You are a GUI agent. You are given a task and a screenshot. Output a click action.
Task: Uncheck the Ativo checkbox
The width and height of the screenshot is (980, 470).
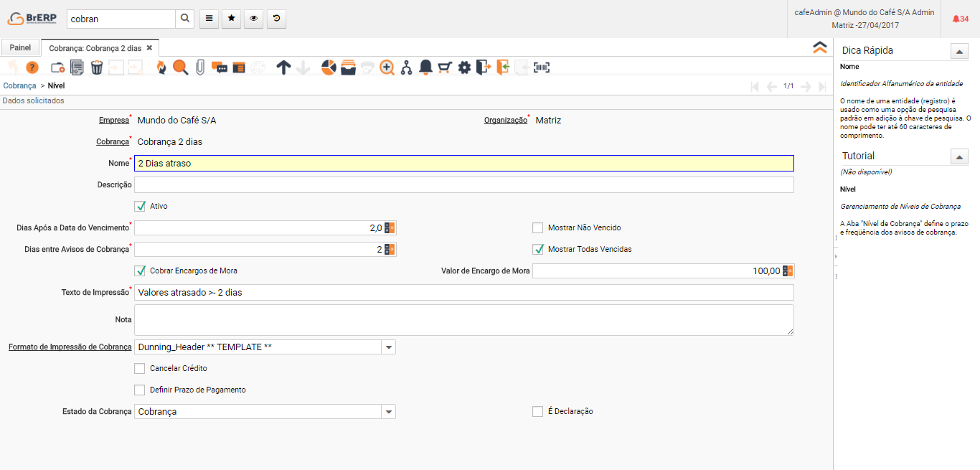click(141, 207)
